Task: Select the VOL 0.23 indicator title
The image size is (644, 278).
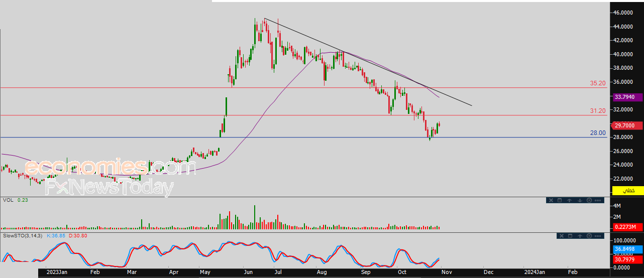Action: [15, 200]
